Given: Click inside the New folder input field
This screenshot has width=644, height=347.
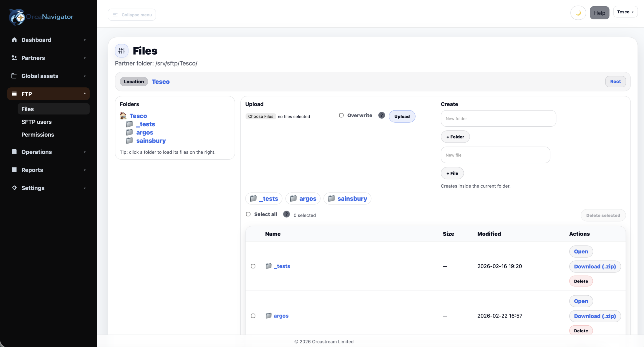Looking at the screenshot, I should (x=498, y=118).
